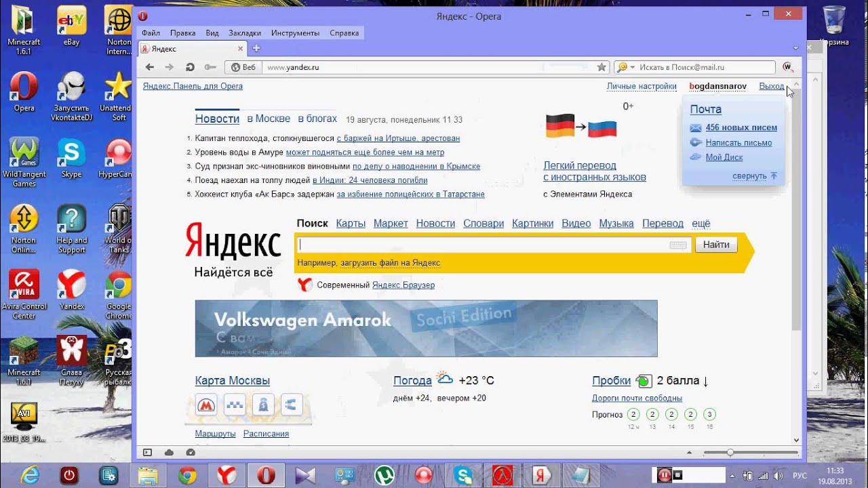The height and width of the screenshot is (488, 868).
Task: Select the Яндекс browser tab
Action: pos(193,48)
